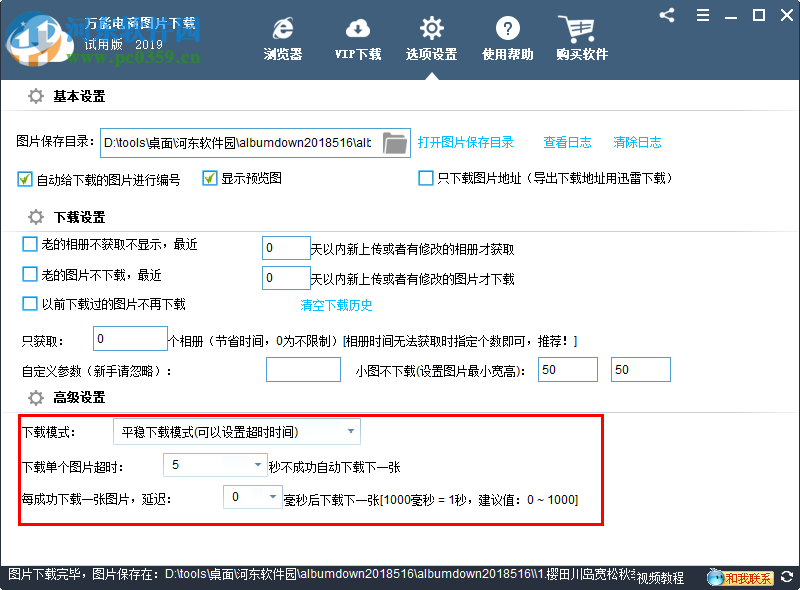Screen dimensions: 800x590
Task: Click the VIP下载 cloud download icon
Action: 357,30
